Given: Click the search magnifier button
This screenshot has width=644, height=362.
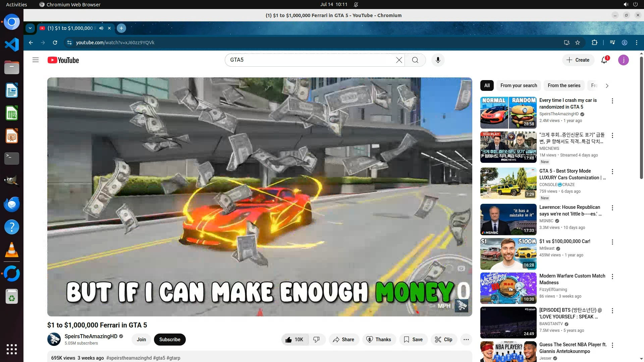Looking at the screenshot, I should pyautogui.click(x=415, y=60).
